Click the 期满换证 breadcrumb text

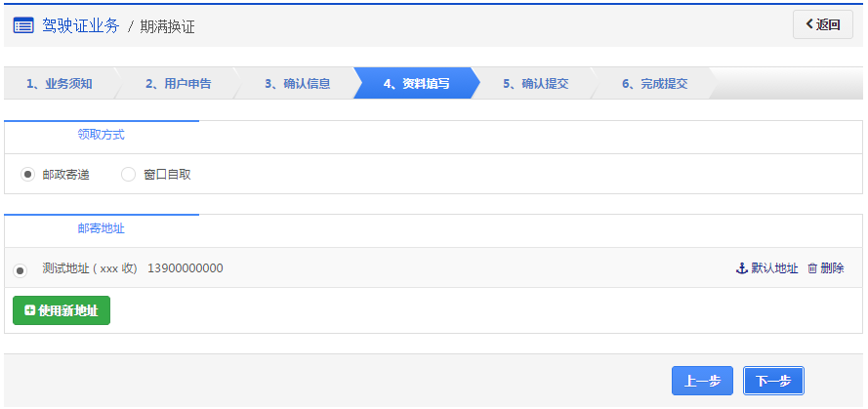pos(167,26)
